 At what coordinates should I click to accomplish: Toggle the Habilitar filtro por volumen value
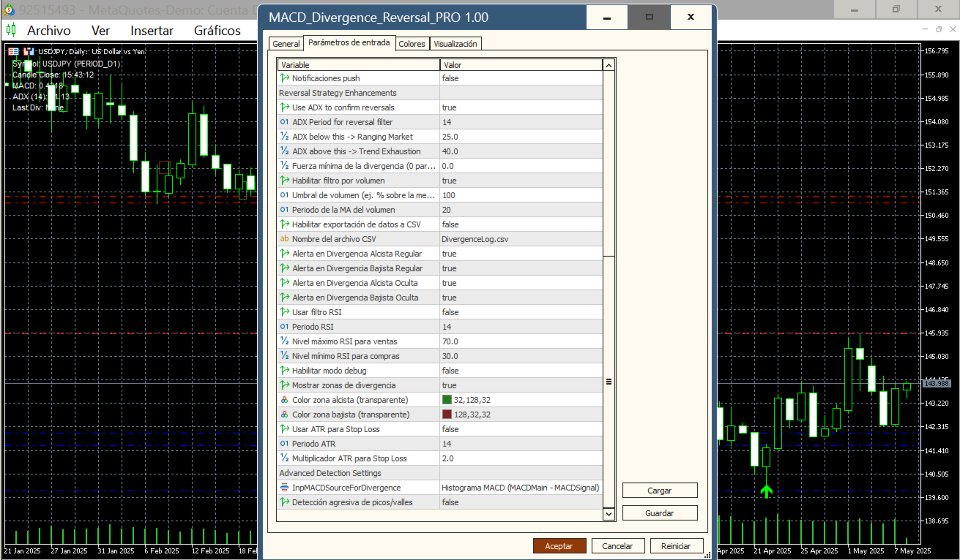tap(521, 181)
